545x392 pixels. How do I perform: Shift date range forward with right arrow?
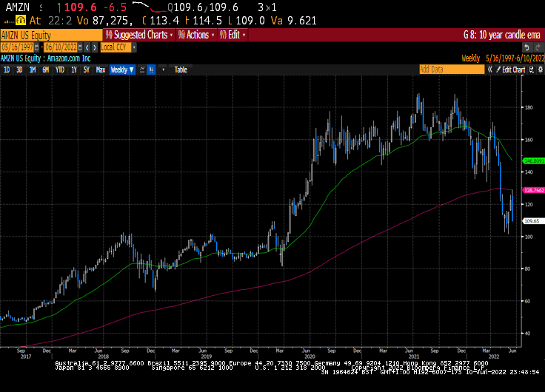(x=95, y=47)
